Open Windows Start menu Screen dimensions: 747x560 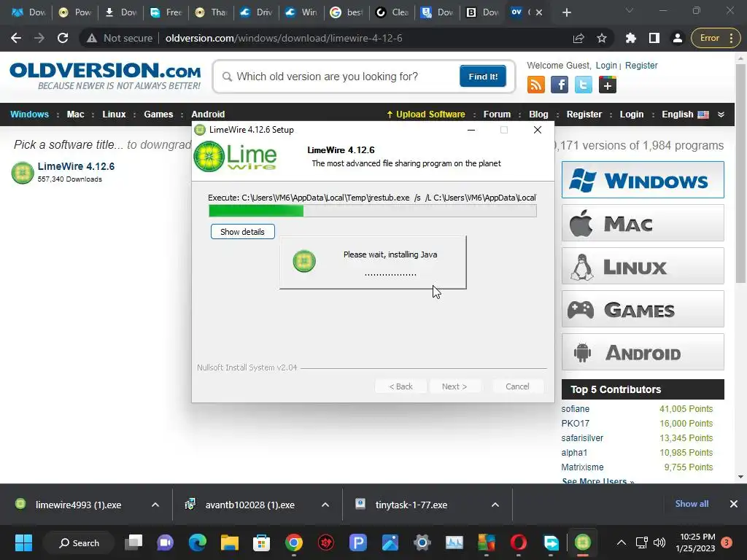coord(23,542)
